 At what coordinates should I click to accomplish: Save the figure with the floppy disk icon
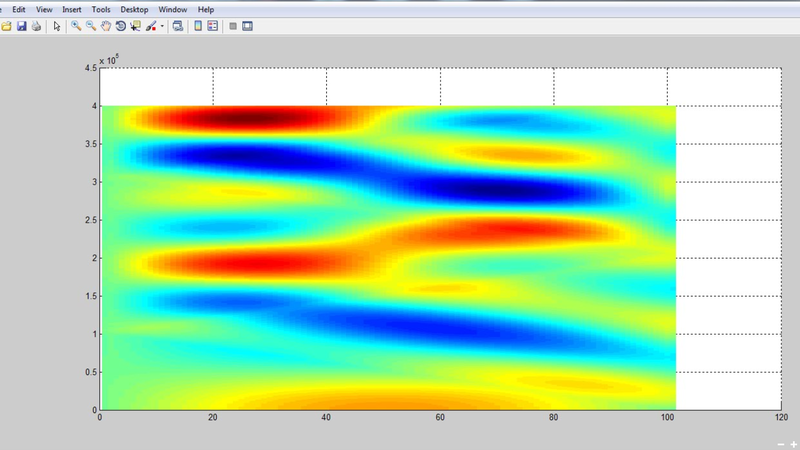[21, 26]
